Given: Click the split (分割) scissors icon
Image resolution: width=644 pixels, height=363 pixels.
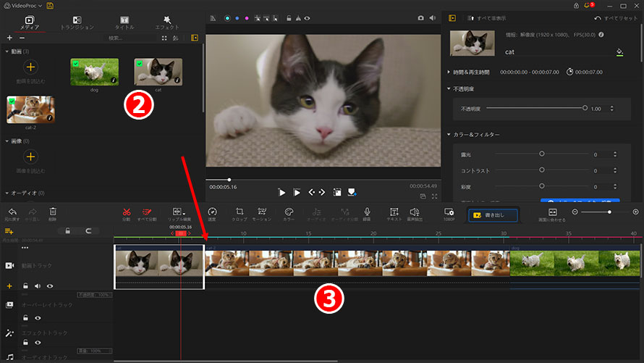Looking at the screenshot, I should tap(126, 212).
